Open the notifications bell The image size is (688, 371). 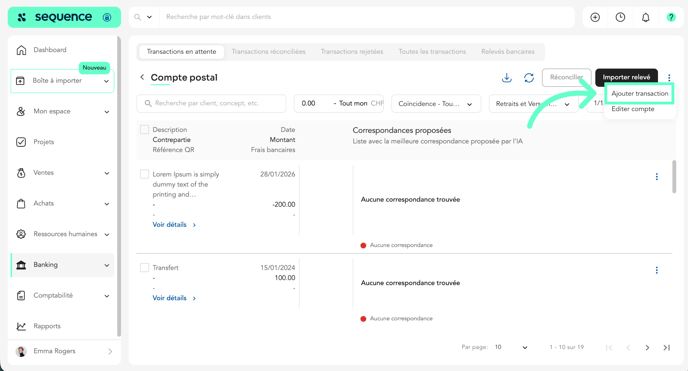pos(645,17)
